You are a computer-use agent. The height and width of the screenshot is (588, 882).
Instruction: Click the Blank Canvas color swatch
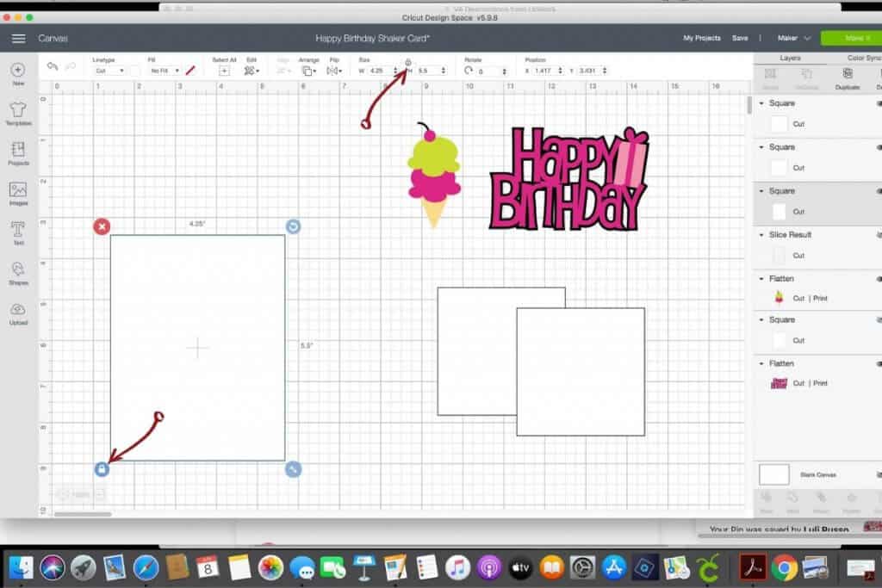tap(774, 474)
